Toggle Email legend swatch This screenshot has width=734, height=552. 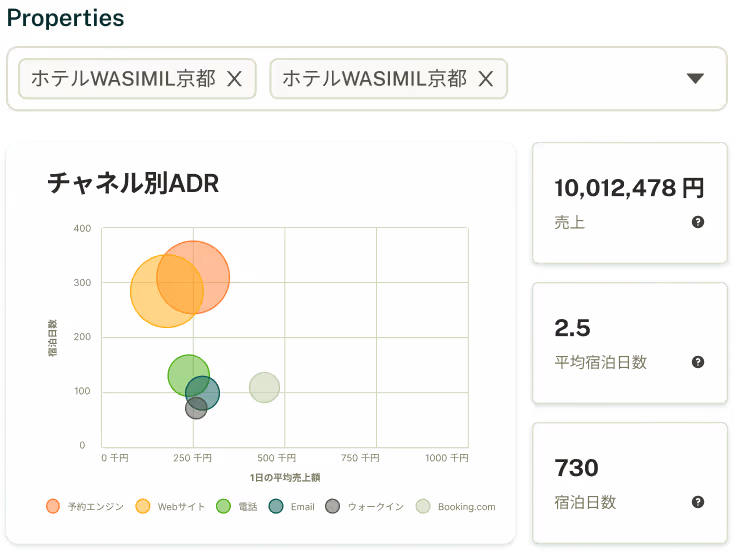tap(276, 506)
